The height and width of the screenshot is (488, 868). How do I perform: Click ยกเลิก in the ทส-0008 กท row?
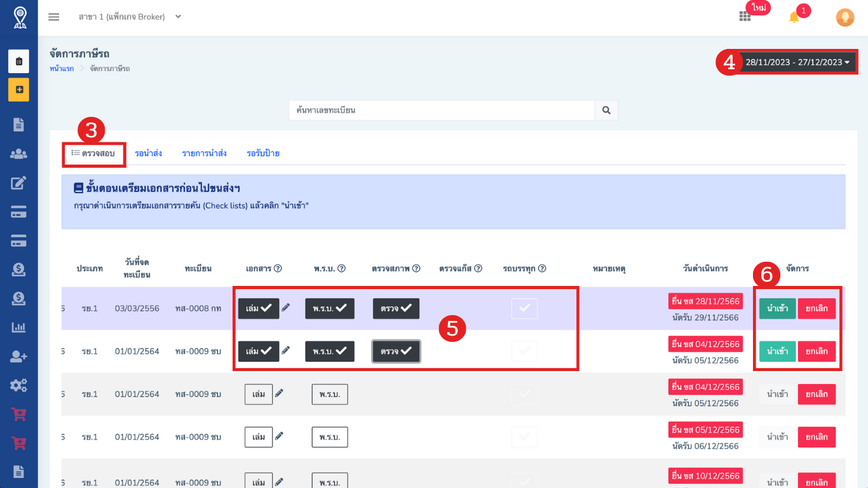(817, 309)
